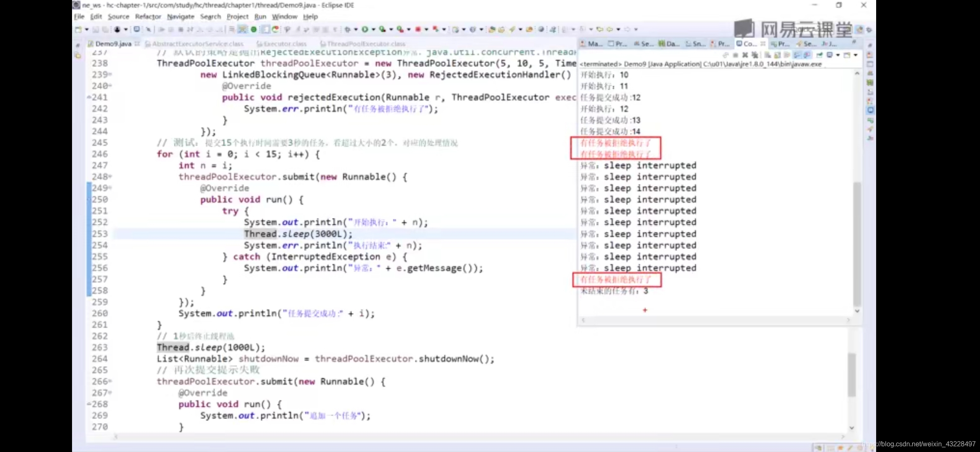This screenshot has width=980, height=452.
Task: Open the Run menu
Action: (x=260, y=17)
